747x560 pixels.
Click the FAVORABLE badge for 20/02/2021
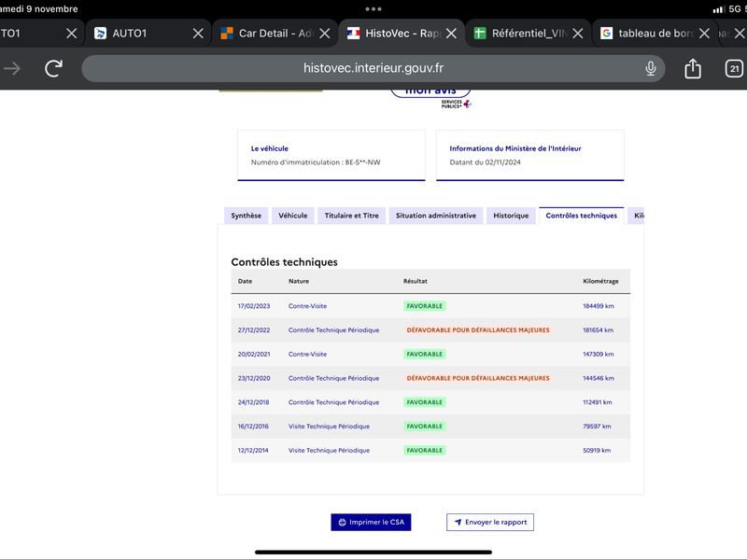tap(425, 355)
